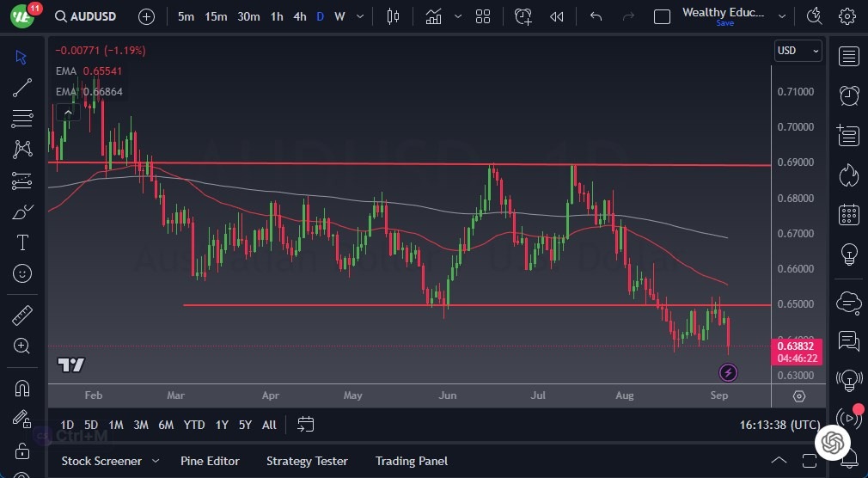Open chart settings gear icon

coord(847,16)
